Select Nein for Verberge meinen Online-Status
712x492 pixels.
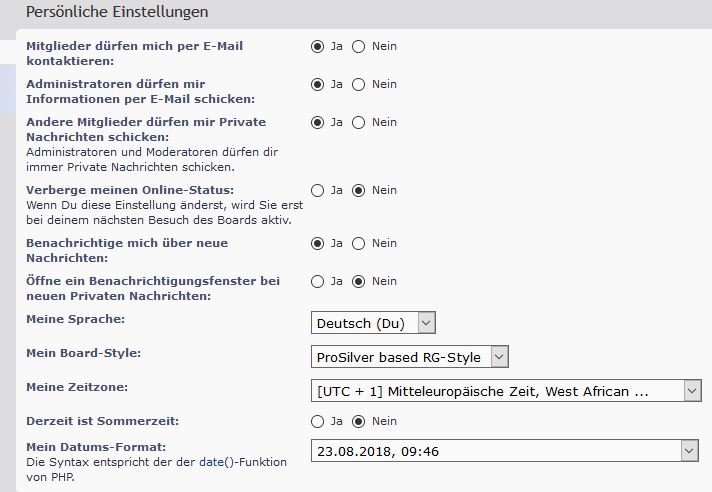click(359, 190)
